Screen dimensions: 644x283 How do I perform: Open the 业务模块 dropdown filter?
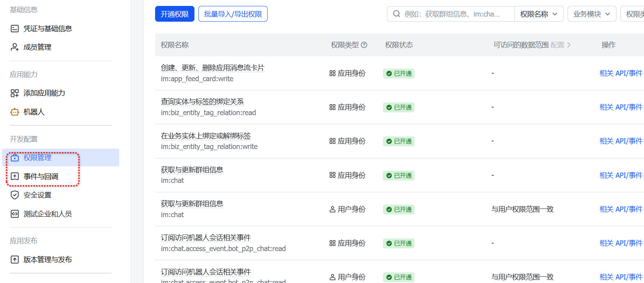click(591, 14)
